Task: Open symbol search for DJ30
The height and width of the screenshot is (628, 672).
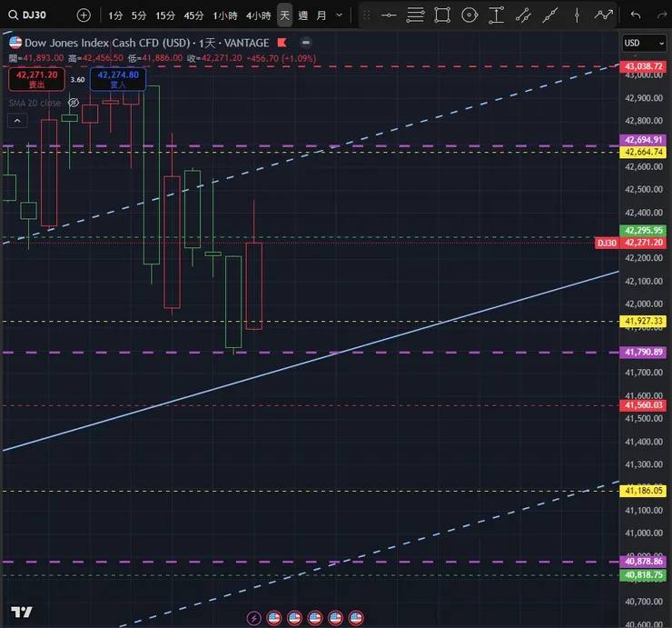Action: click(x=27, y=15)
